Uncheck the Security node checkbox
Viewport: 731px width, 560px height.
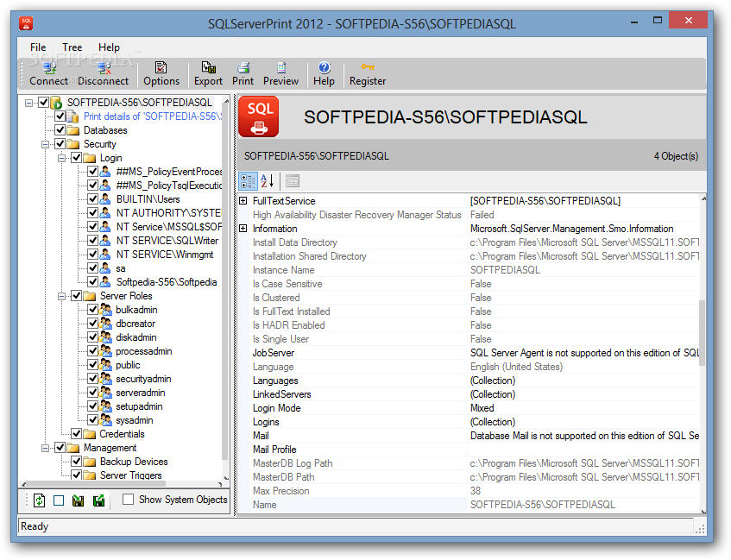click(x=60, y=143)
